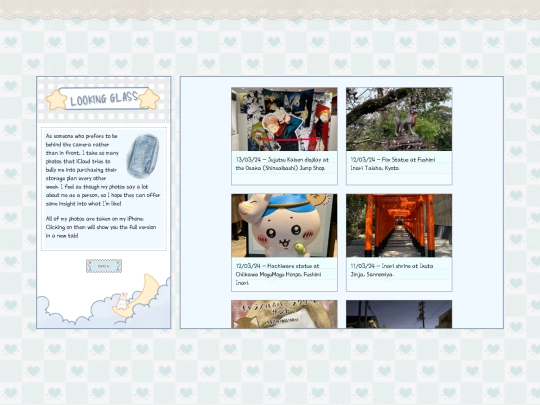
Task: Open the orange torii gates shrine photo
Action: (399, 226)
